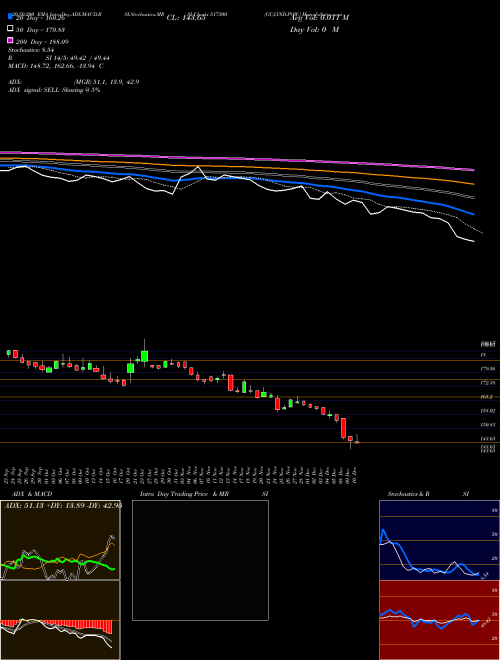
Task: Click the last small candlestick on the chart
Action: (x=357, y=440)
